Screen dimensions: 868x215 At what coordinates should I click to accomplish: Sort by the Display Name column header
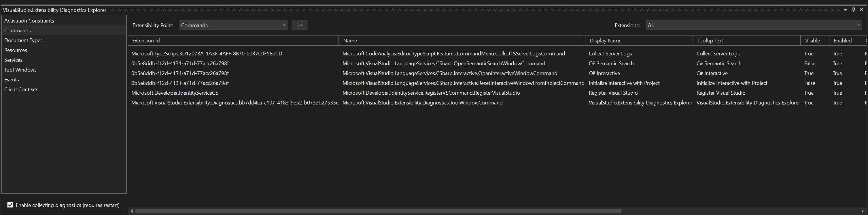point(639,40)
